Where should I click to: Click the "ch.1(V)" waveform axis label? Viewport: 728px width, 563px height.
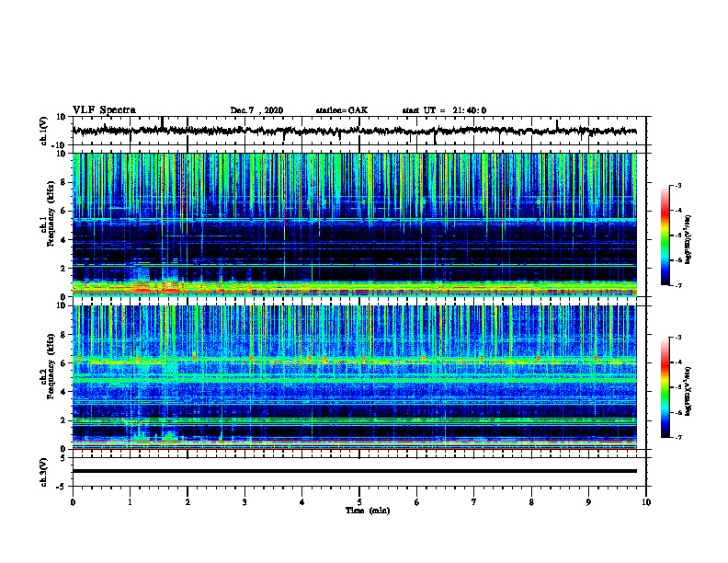44,131
